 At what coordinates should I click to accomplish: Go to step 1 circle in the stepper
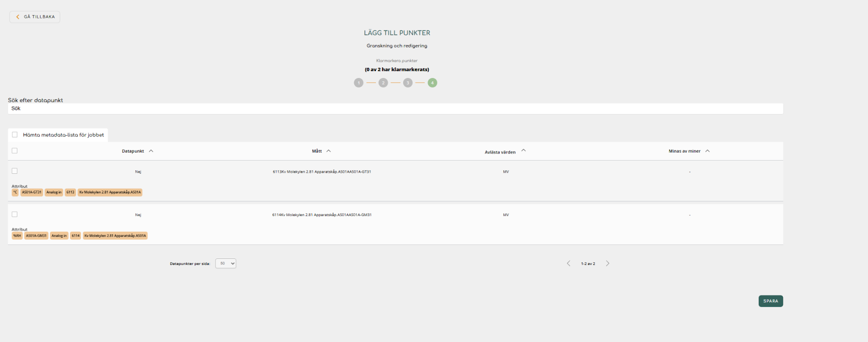(x=359, y=83)
